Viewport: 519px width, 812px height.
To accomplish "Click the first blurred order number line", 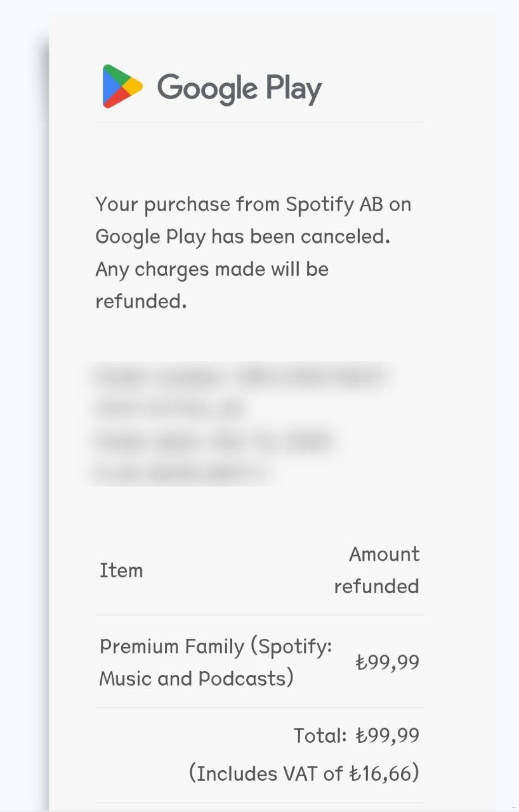I will pos(240,377).
